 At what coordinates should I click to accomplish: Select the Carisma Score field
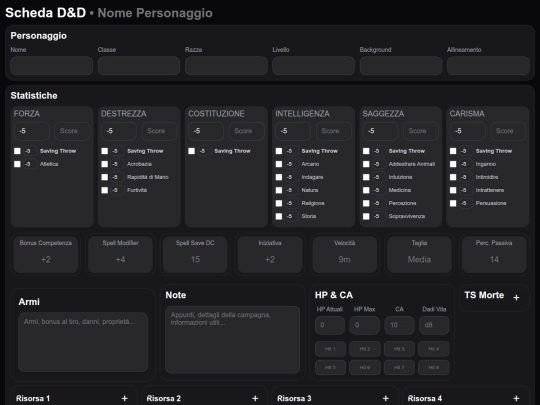click(508, 131)
